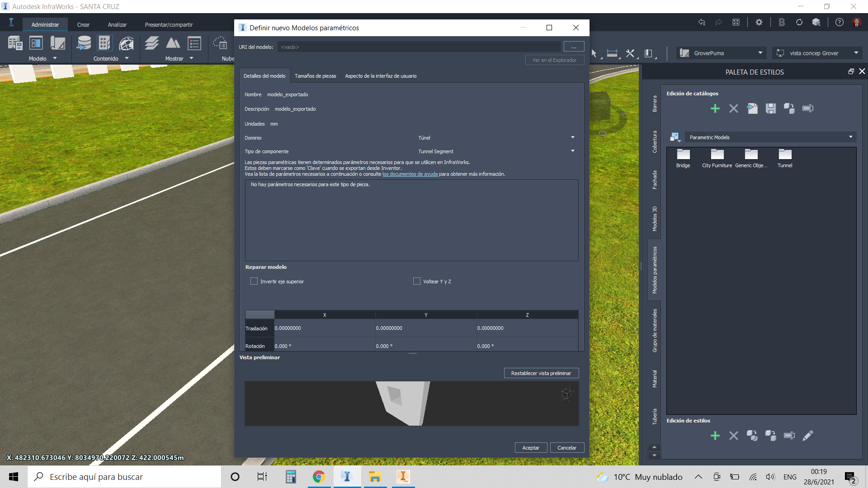Viewport: 868px width, 488px height.
Task: Click the undo arrow in top toolbar
Action: click(x=702, y=22)
